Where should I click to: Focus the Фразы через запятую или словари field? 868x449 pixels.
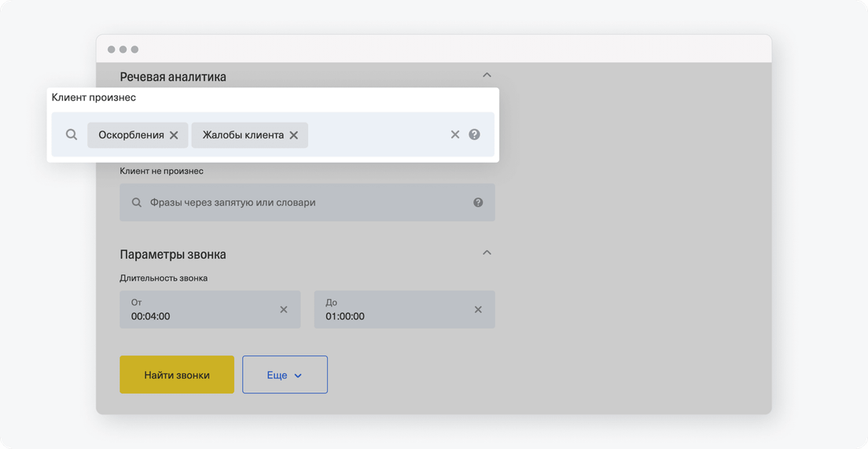click(x=307, y=203)
